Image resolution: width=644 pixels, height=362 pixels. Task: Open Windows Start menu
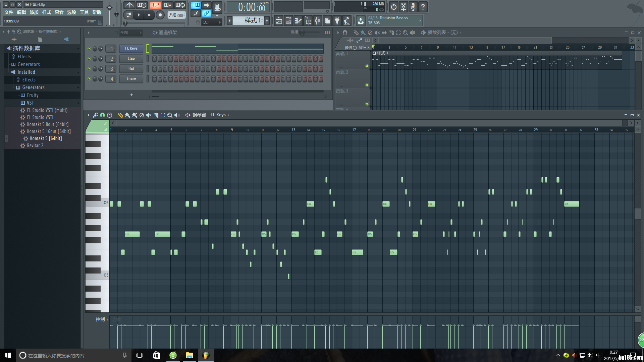click(x=8, y=355)
